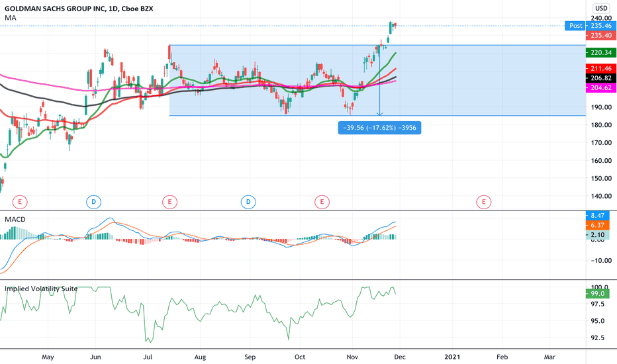617x364 pixels.
Task: Click the -10.00 MACD axis label
Action: [x=601, y=261]
